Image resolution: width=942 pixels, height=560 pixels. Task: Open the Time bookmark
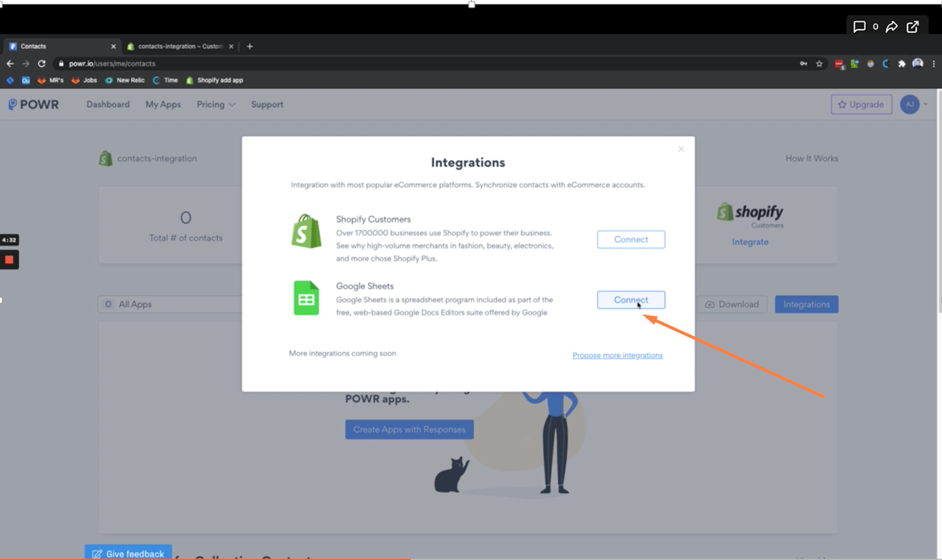[x=165, y=80]
